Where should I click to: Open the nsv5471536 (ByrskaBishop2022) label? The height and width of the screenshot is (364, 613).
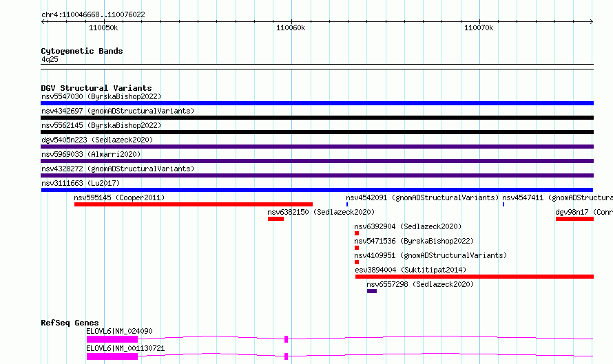coord(414,241)
